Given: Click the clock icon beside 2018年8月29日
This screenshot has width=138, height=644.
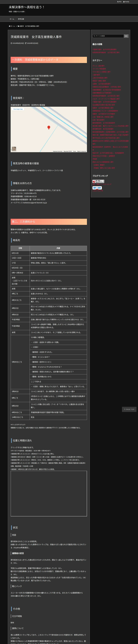Looking at the screenshot, I should (11, 43).
